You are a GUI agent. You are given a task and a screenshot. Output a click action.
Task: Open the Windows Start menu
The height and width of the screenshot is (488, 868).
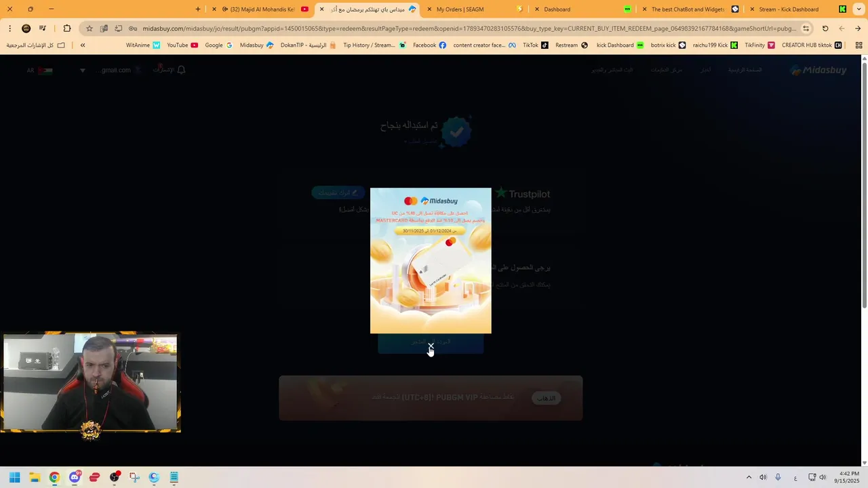pyautogui.click(x=14, y=477)
